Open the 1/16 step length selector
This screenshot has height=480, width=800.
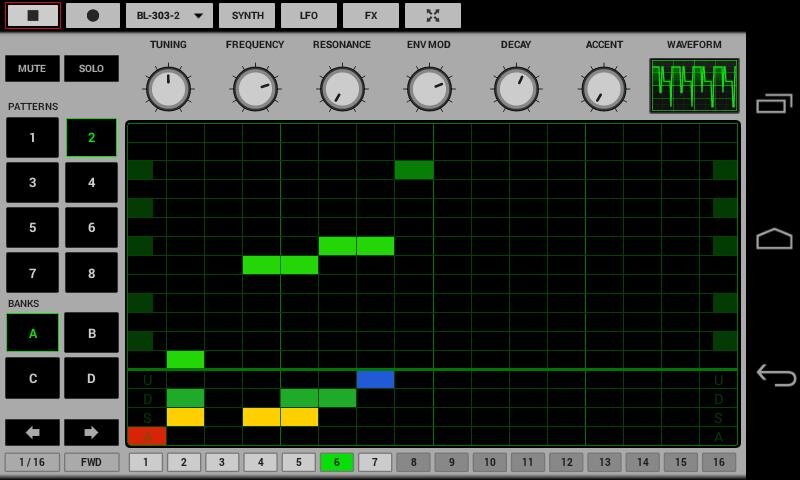32,462
